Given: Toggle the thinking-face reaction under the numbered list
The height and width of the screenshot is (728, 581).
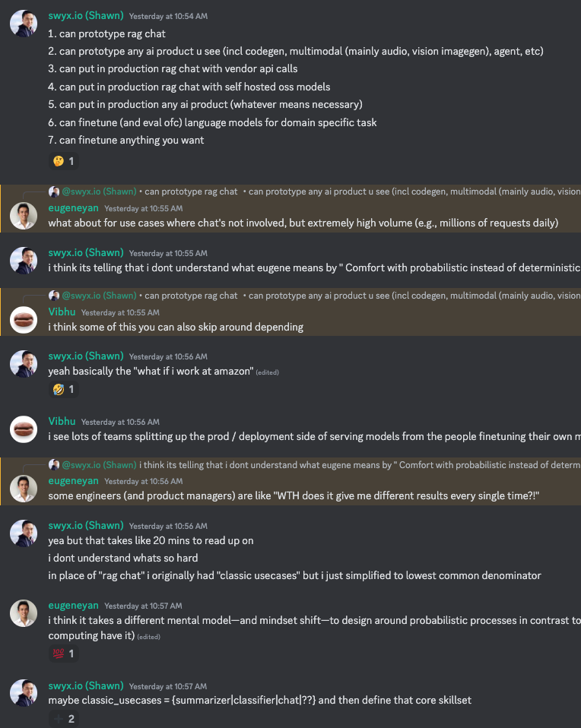Looking at the screenshot, I should (x=63, y=161).
